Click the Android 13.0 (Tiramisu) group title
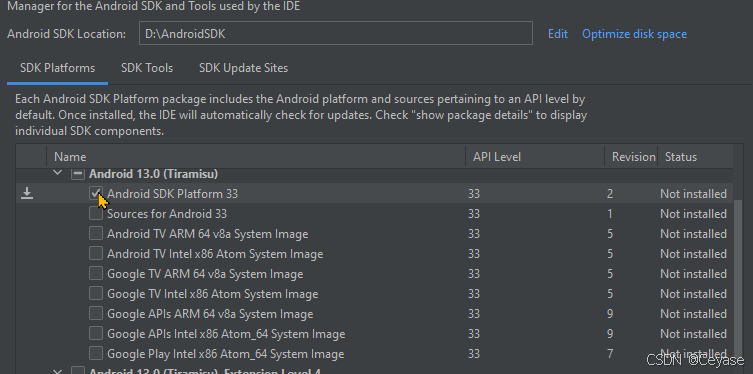 point(154,174)
